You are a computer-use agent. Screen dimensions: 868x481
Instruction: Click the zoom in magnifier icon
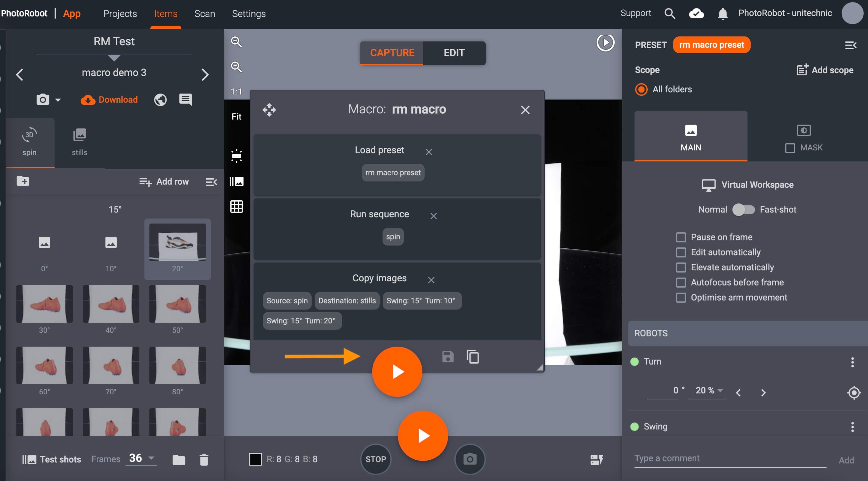pos(236,42)
